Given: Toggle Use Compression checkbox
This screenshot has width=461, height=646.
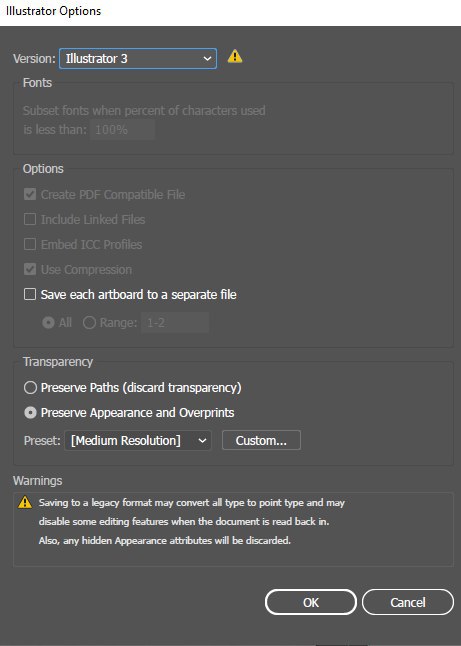Looking at the screenshot, I should pyautogui.click(x=30, y=269).
